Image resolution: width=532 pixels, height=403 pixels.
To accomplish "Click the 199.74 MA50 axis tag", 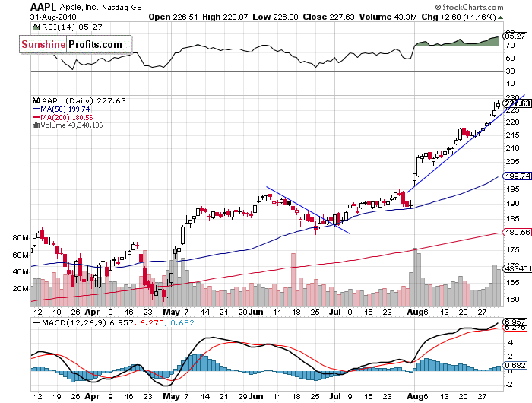I will click(517, 176).
